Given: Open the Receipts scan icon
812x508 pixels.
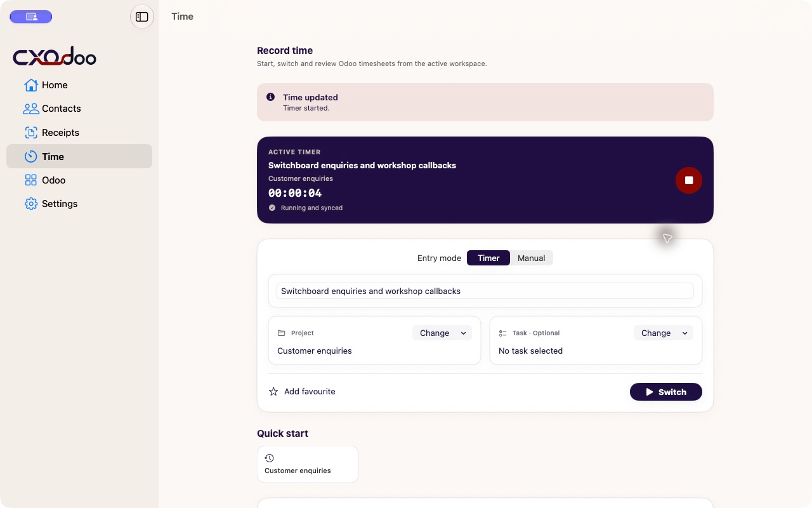Looking at the screenshot, I should pos(31,133).
